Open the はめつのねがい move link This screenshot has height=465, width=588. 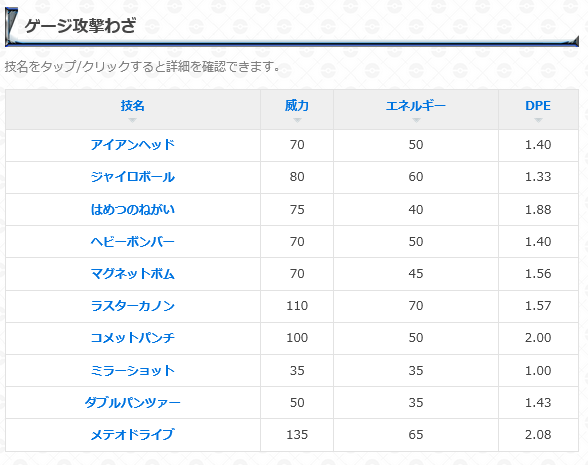click(132, 209)
